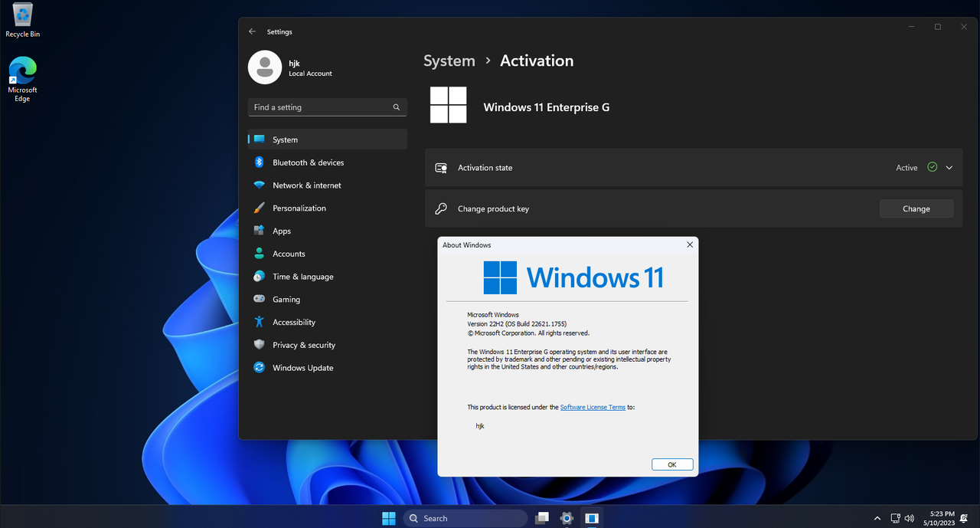Click the Windows Update refresh icon
Image resolution: width=980 pixels, height=528 pixels.
(x=259, y=368)
